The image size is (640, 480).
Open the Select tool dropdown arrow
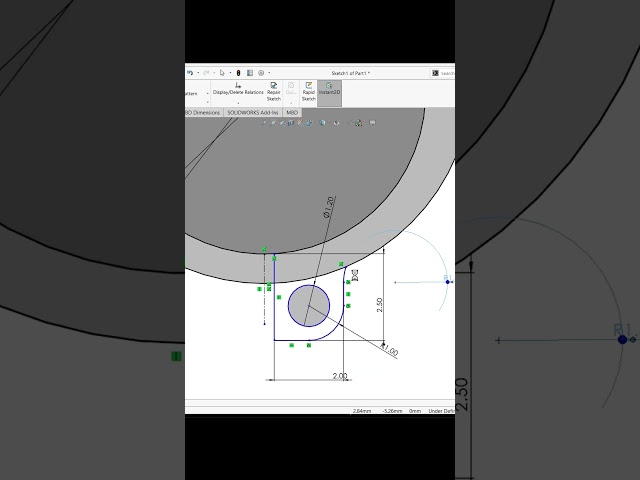coord(230,73)
